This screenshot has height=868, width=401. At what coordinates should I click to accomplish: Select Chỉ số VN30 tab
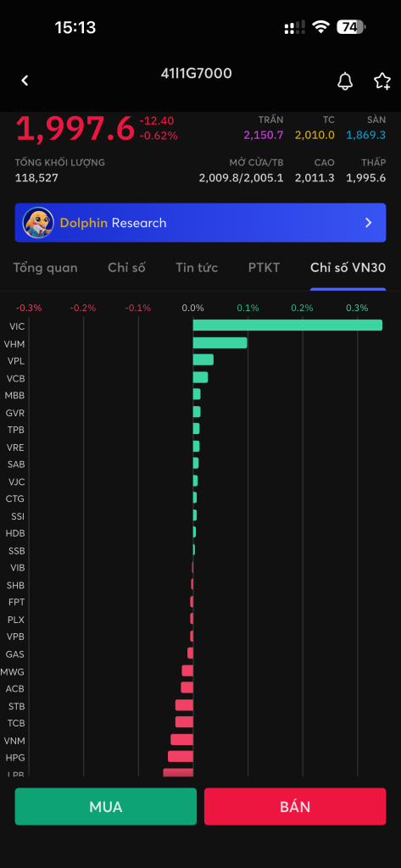click(x=348, y=268)
